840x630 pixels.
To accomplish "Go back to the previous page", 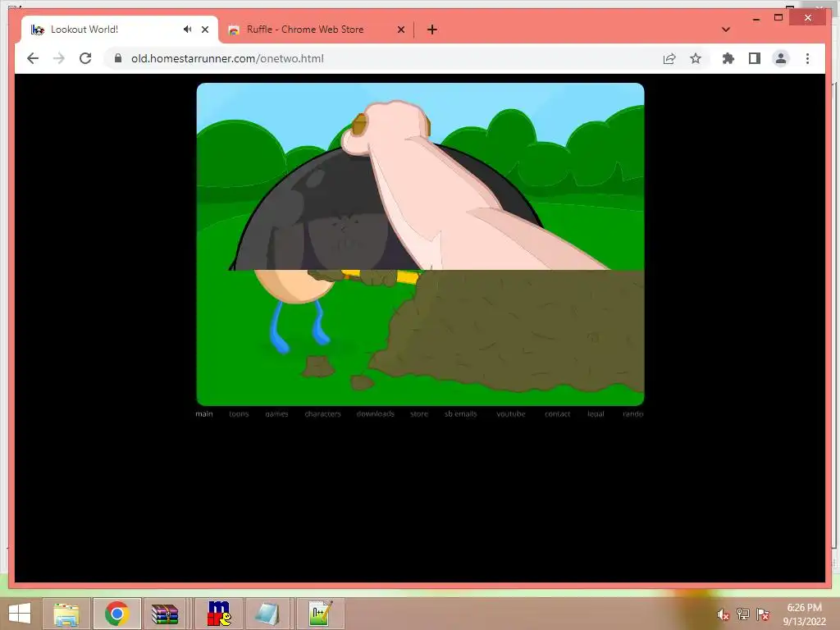I will [x=33, y=58].
